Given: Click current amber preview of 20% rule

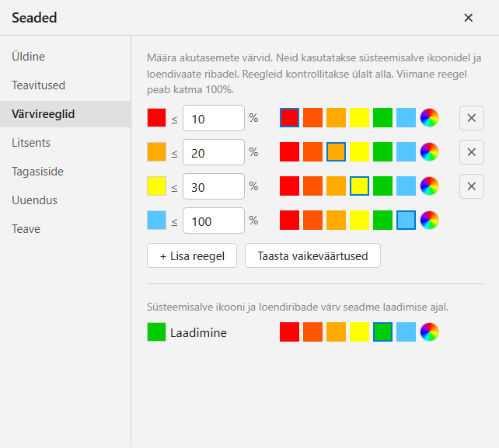Looking at the screenshot, I should coord(156,152).
